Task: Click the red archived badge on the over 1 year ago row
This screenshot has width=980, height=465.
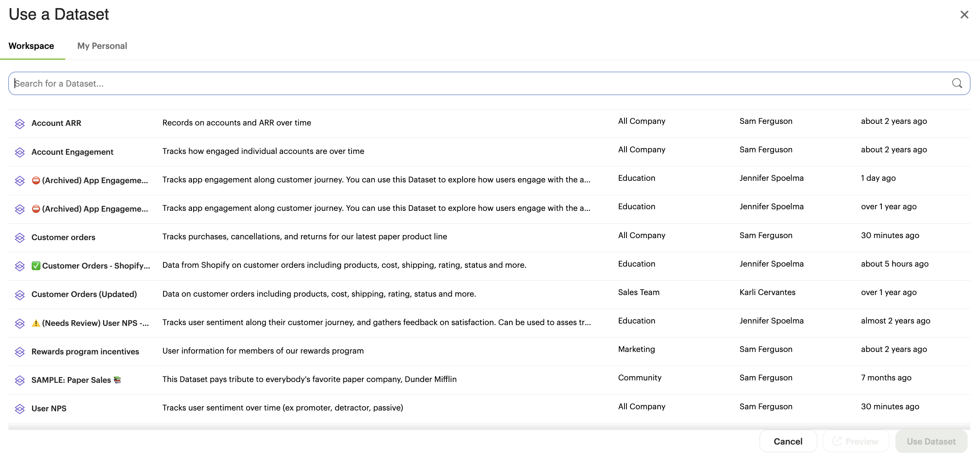Action: [36, 209]
